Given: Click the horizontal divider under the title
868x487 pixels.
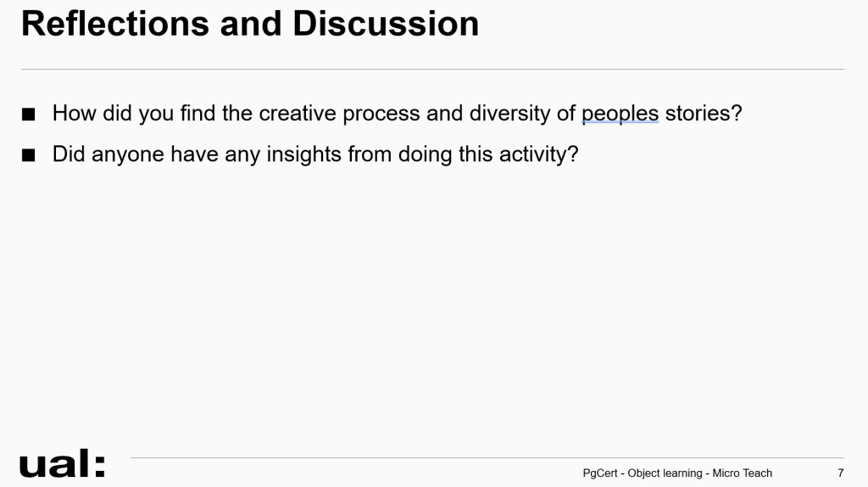Looking at the screenshot, I should tap(432, 70).
